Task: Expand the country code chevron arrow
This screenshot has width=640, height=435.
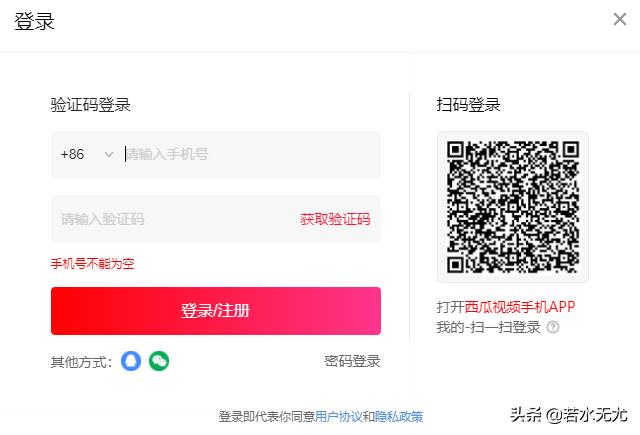Action: (109, 155)
